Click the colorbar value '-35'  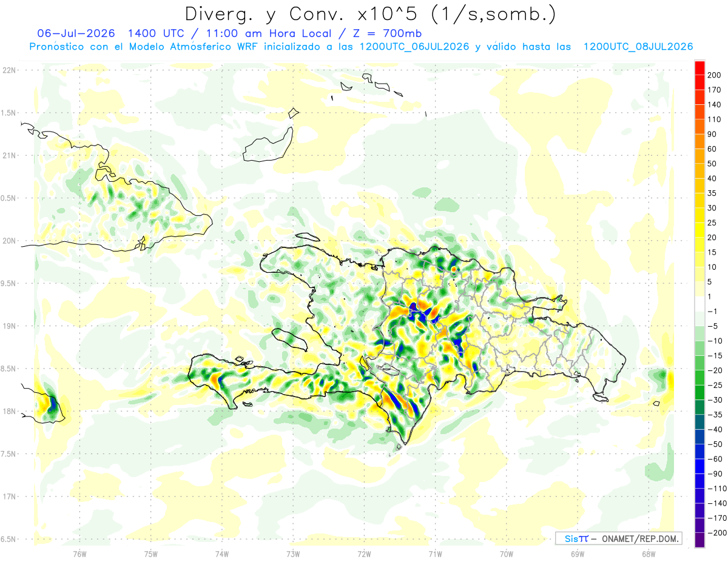(x=715, y=415)
